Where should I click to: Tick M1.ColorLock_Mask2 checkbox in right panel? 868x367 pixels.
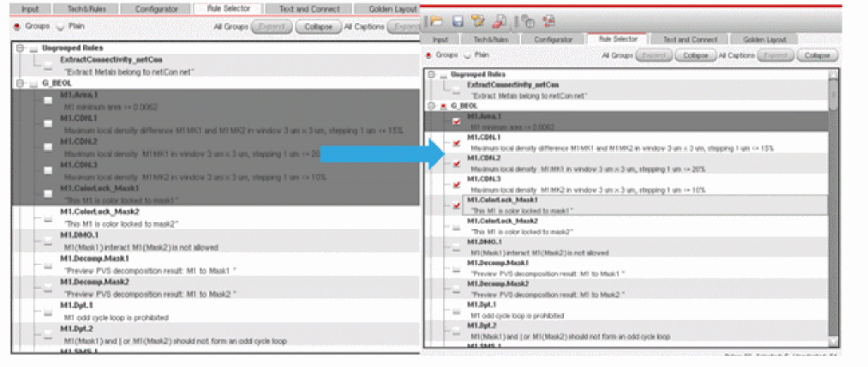click(x=457, y=226)
